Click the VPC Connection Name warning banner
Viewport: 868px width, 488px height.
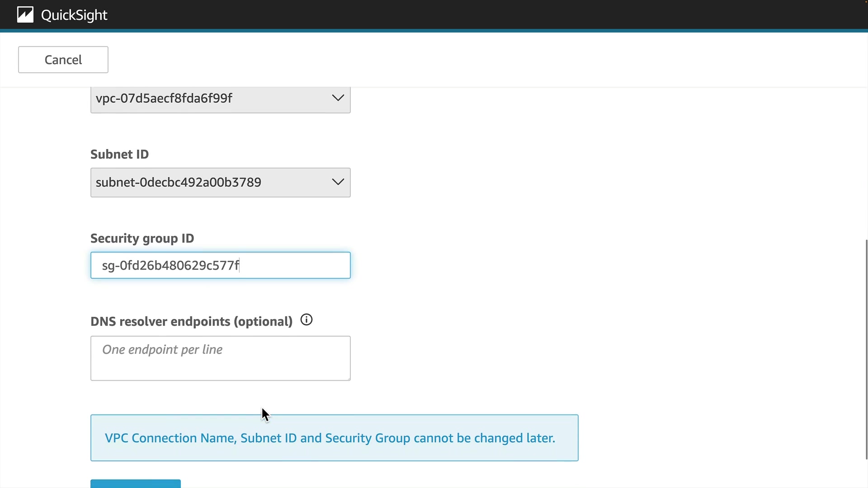(334, 438)
